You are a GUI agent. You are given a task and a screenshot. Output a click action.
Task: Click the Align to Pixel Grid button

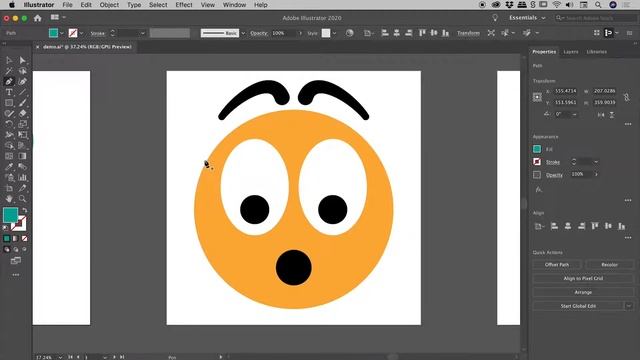coord(583,278)
